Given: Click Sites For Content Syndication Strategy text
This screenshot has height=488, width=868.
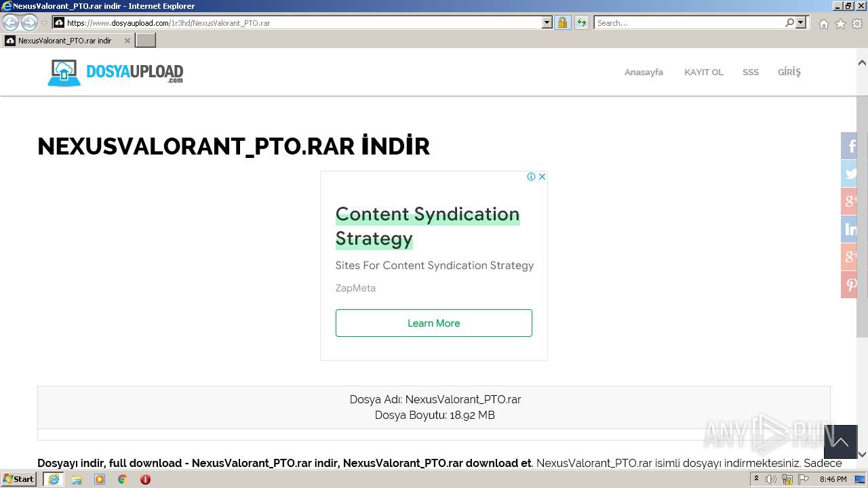Looking at the screenshot, I should 435,265.
